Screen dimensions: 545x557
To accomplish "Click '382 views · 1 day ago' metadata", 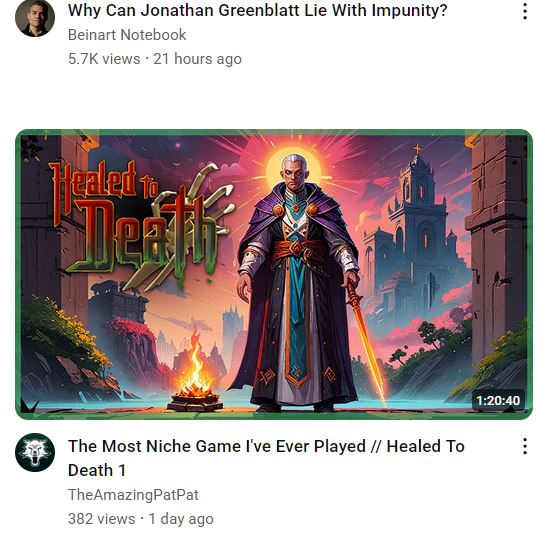I will click(141, 519).
